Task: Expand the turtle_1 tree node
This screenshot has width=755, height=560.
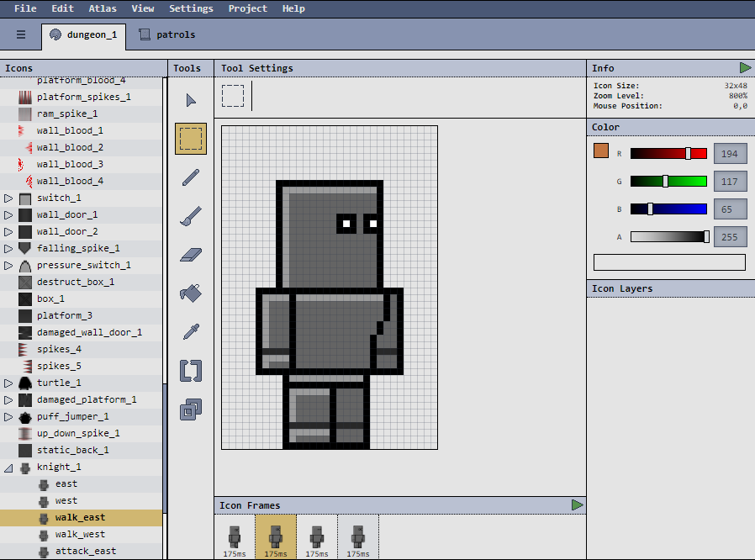Action: 8,383
